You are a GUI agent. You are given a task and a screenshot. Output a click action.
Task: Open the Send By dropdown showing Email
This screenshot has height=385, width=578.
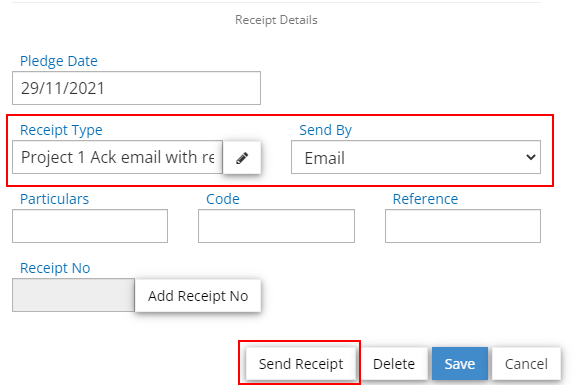click(x=416, y=157)
